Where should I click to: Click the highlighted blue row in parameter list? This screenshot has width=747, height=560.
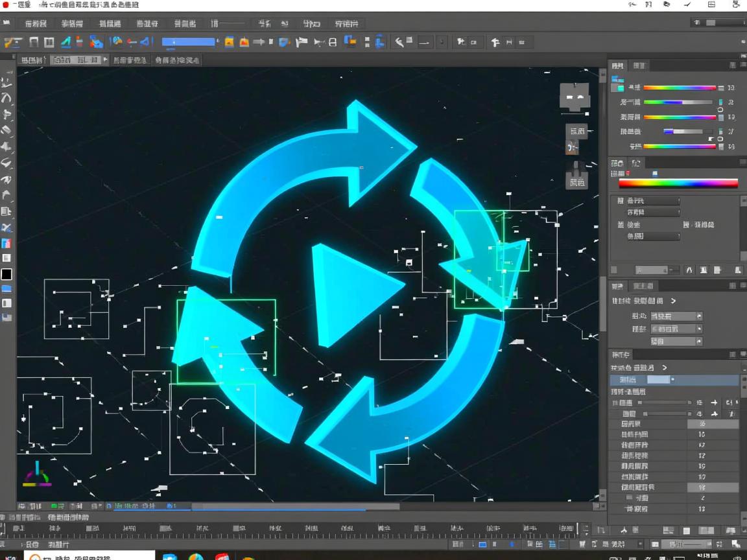(674, 380)
